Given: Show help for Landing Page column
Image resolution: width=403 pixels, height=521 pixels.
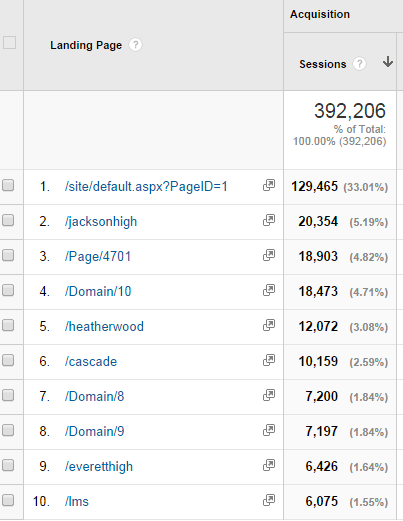Looking at the screenshot, I should [x=135, y=45].
